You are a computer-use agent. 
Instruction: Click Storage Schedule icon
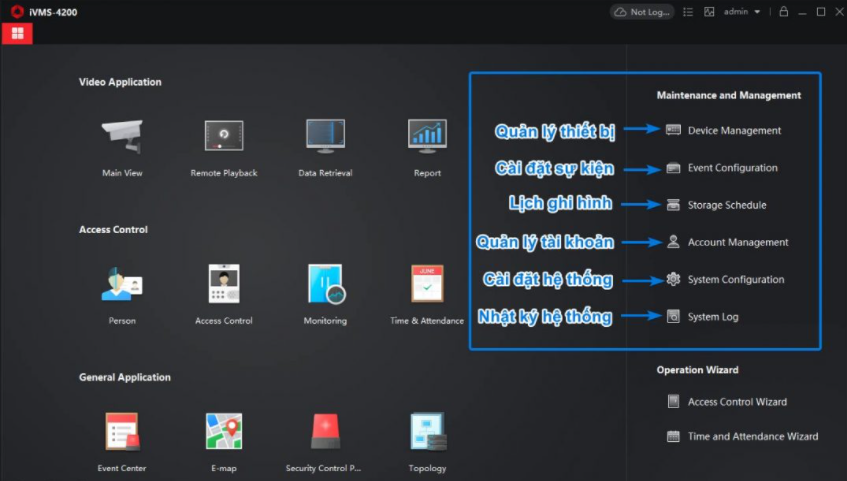(673, 205)
